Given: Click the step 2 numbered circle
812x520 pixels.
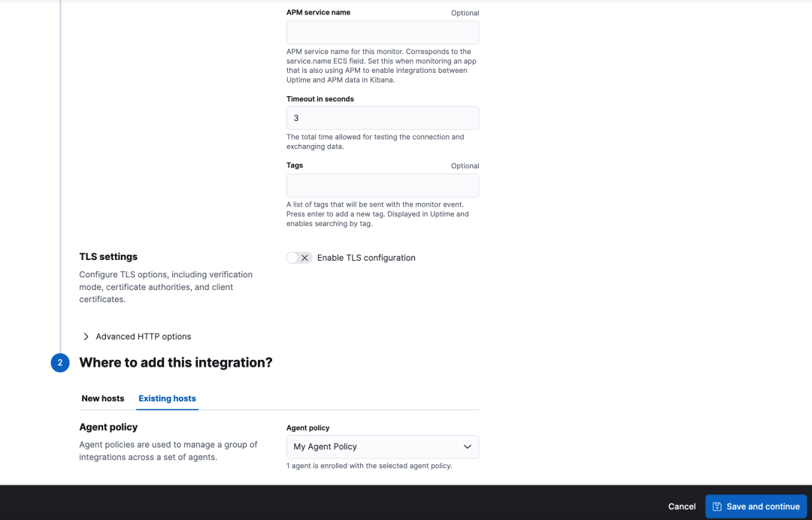Looking at the screenshot, I should click(x=60, y=363).
